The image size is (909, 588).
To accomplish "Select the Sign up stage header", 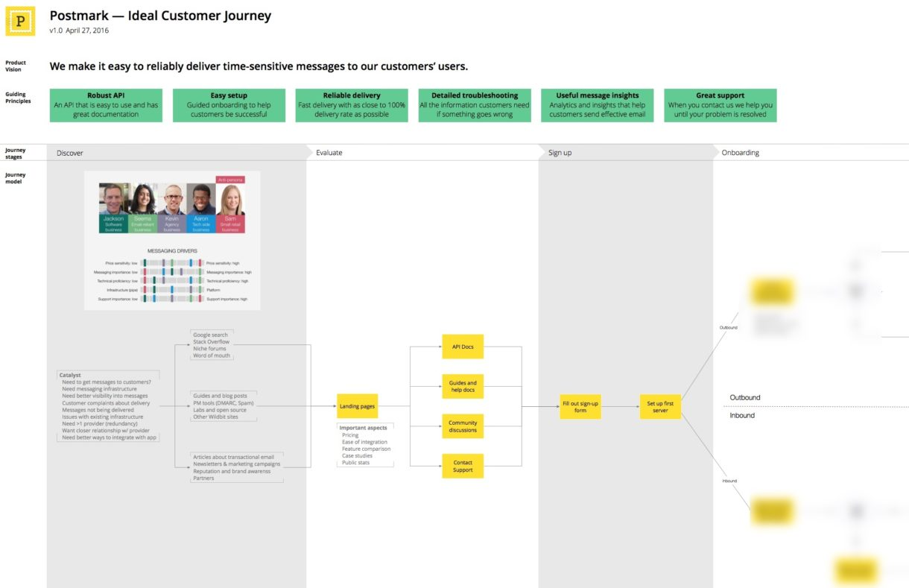I will pos(560,153).
